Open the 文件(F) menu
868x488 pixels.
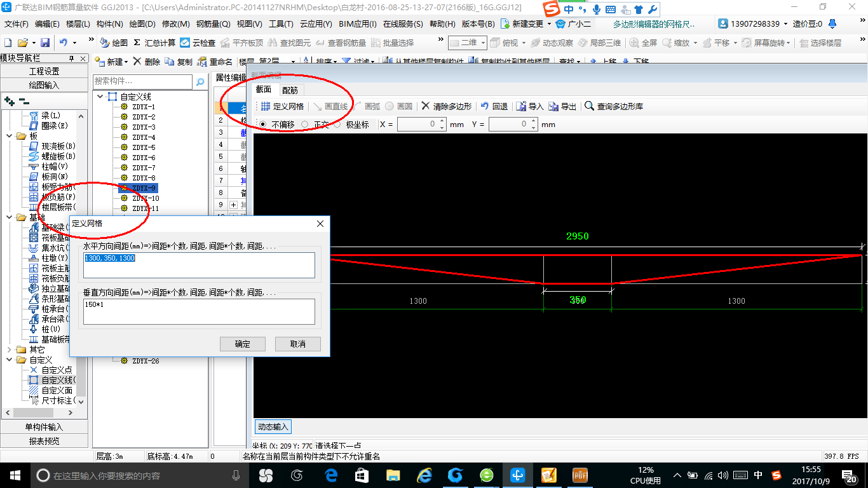17,24
